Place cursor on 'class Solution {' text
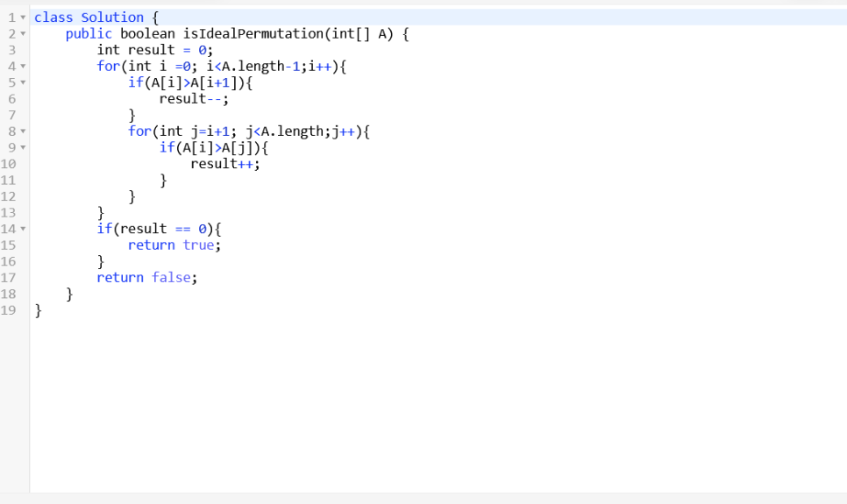847x504 pixels. [x=96, y=18]
